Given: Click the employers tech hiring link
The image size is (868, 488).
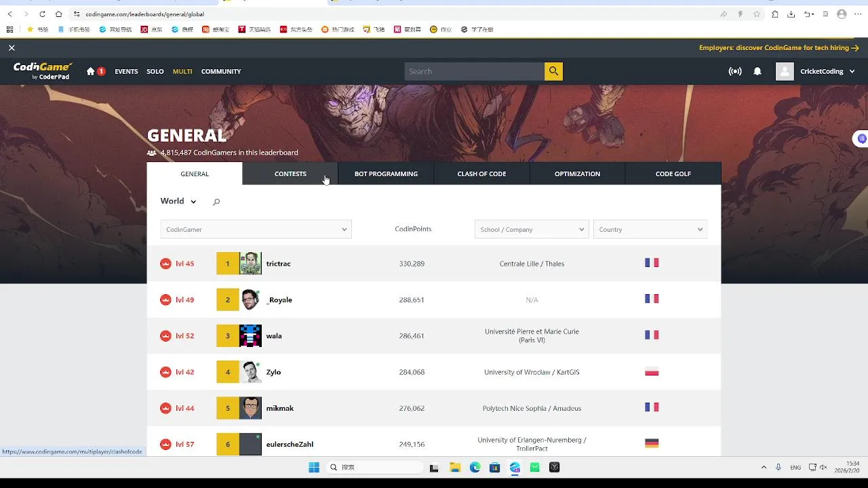Looking at the screenshot, I should pyautogui.click(x=778, y=48).
